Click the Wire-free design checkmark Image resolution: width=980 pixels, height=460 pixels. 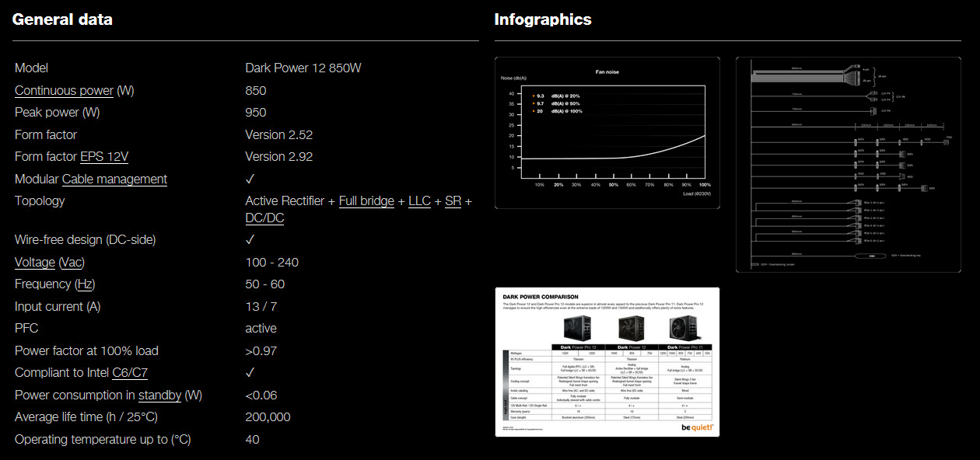[250, 239]
